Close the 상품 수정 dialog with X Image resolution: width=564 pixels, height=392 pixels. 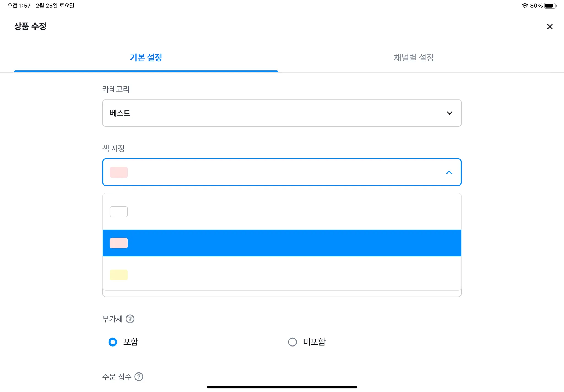(550, 26)
